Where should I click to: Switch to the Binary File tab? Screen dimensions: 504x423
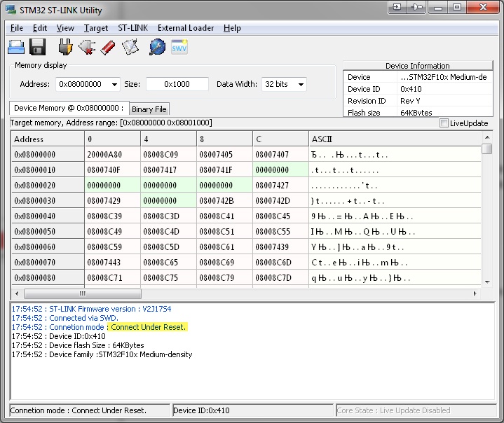click(149, 109)
